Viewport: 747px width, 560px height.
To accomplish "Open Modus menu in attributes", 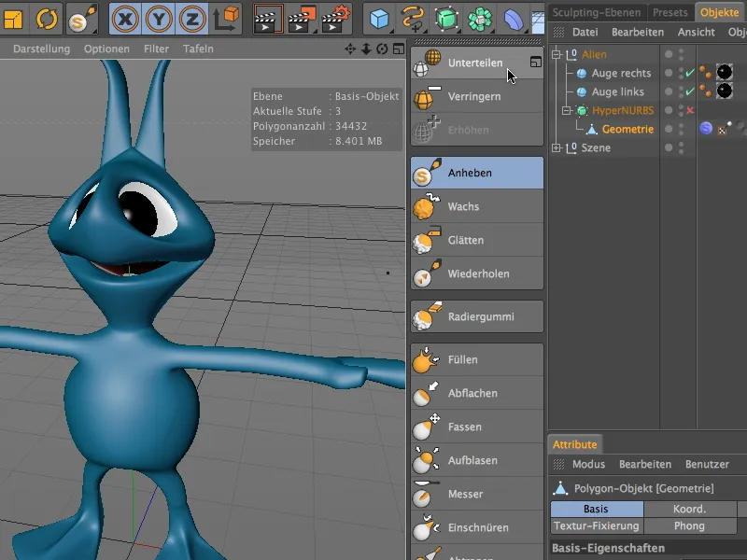I will pyautogui.click(x=588, y=464).
